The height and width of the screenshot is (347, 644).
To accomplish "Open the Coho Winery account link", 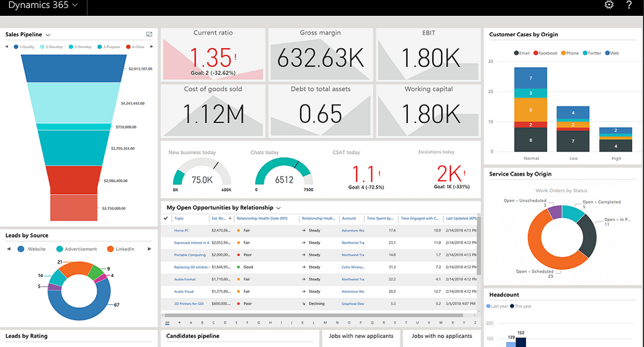I will pyautogui.click(x=353, y=267).
